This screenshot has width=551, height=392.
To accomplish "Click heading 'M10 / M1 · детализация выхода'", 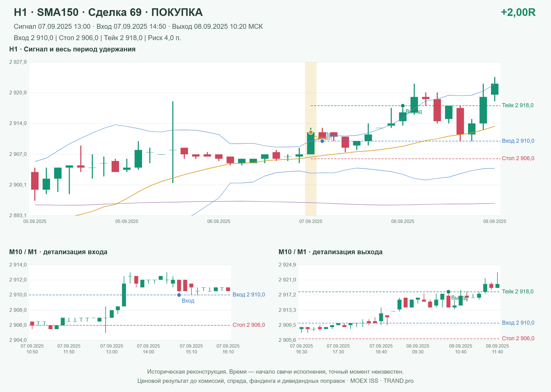I will pos(330,252).
